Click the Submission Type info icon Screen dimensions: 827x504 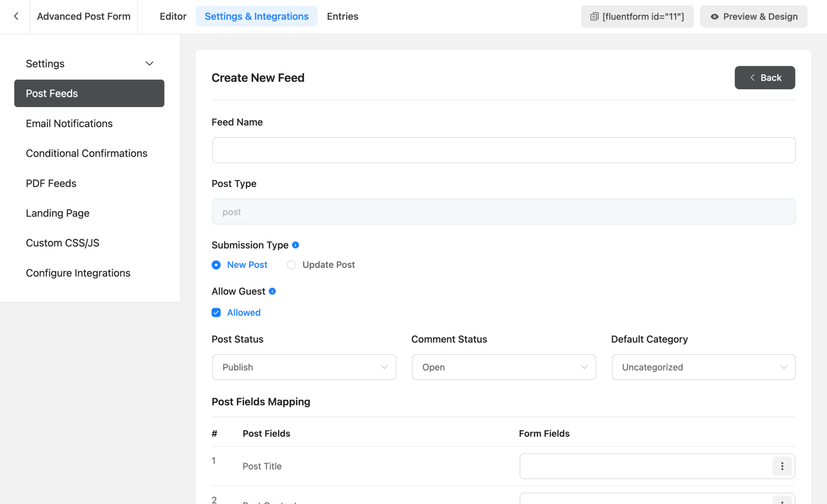(296, 245)
